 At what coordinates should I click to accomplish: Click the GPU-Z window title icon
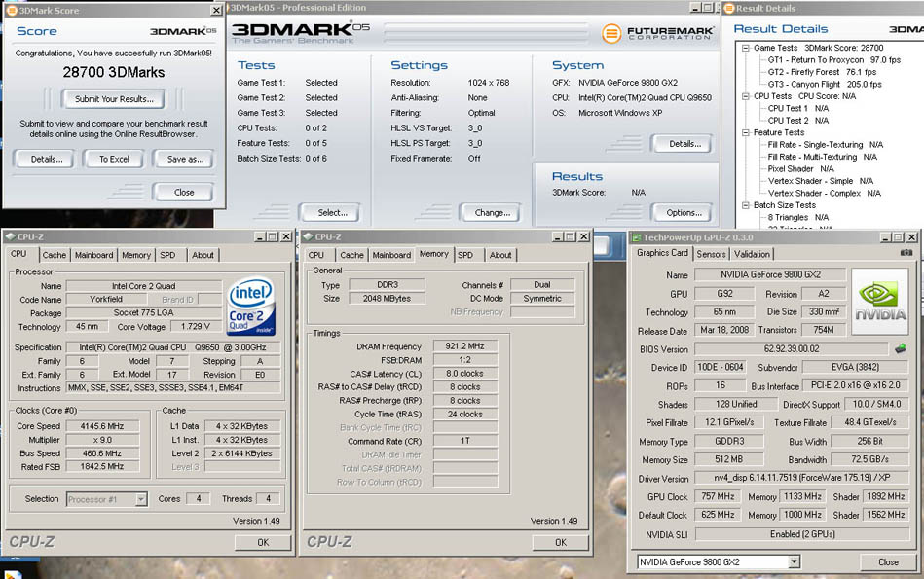coord(637,237)
